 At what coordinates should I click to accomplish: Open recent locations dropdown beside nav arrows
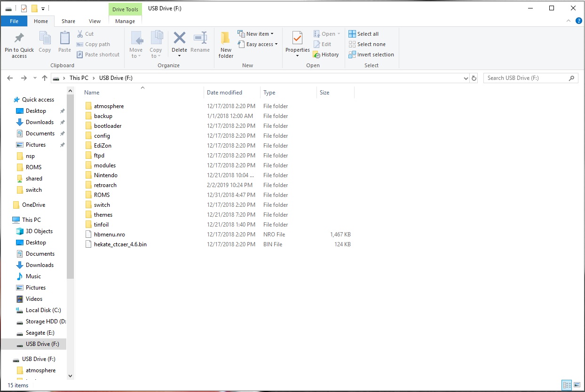pos(34,78)
